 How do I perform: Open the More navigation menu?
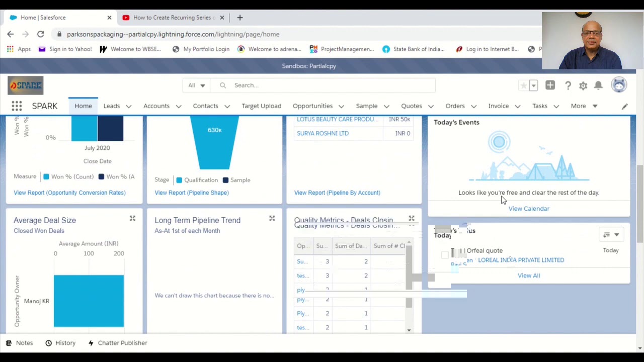584,106
